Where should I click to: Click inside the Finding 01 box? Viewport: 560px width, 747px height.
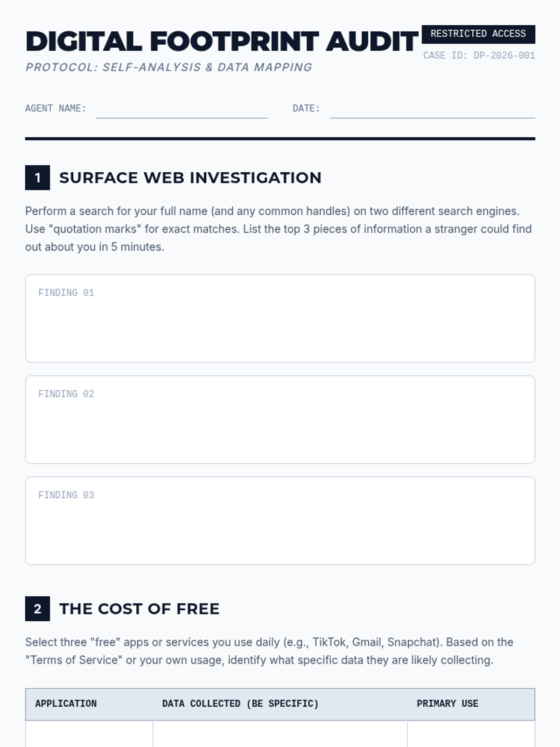[x=280, y=318]
